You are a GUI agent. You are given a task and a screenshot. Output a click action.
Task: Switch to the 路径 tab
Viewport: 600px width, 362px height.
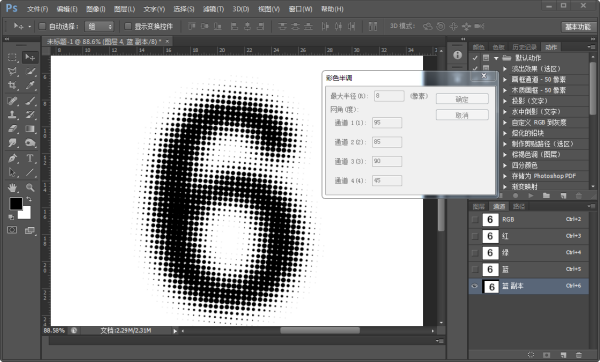point(518,207)
